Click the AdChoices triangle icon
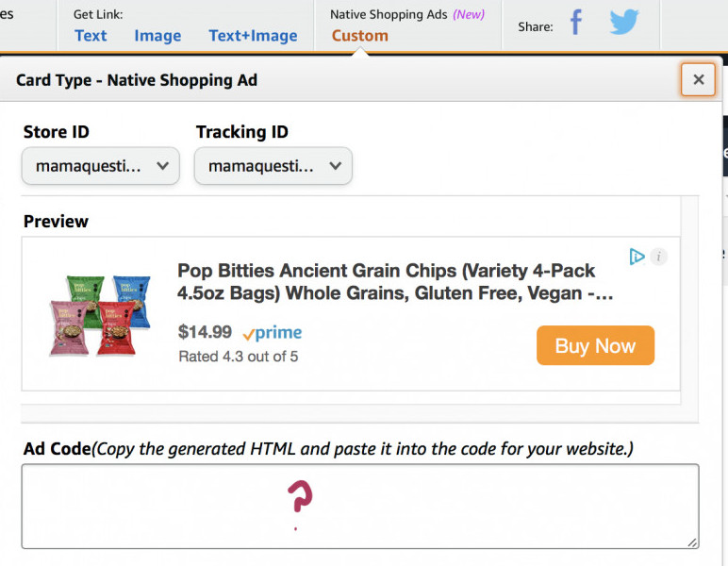 pos(637,257)
